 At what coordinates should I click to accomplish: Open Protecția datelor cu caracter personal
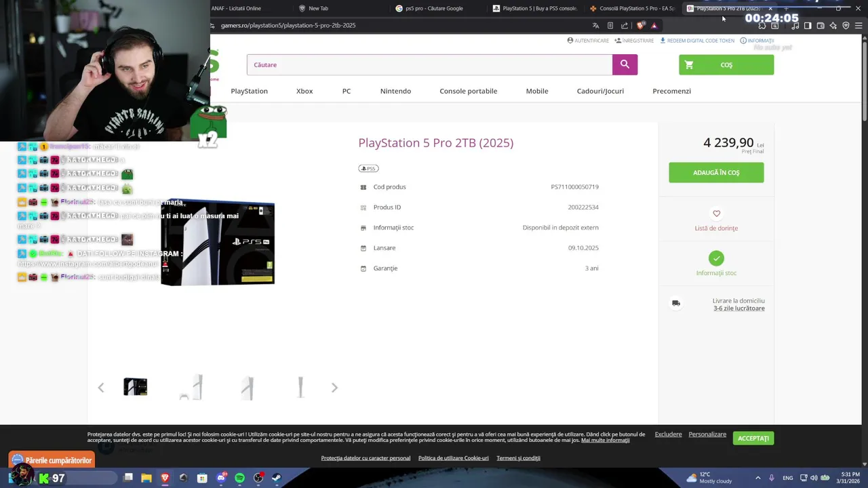pos(366,458)
